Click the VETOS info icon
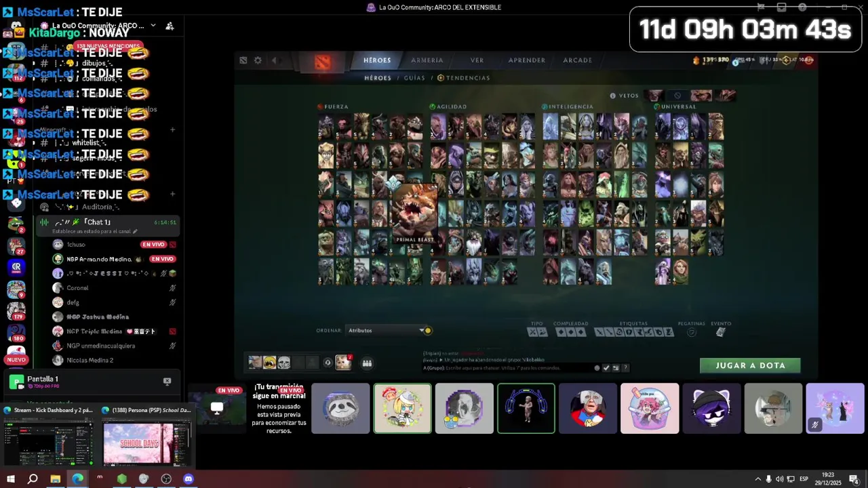Viewport: 868px width, 488px height. coord(613,96)
